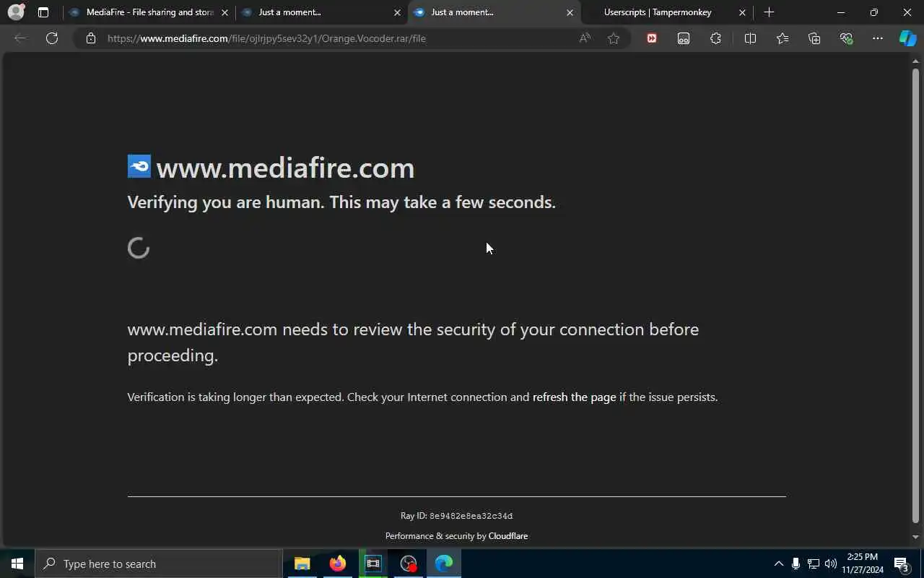Close the active Just a moment tab
924x578 pixels.
[570, 12]
